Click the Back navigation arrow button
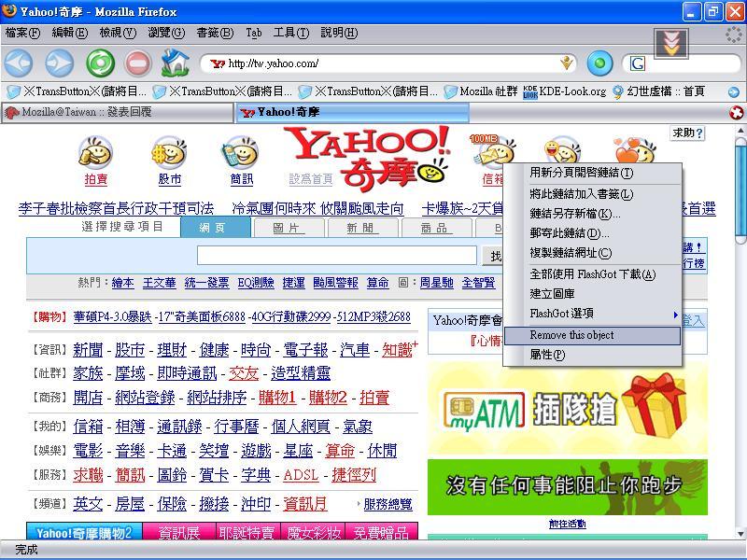The image size is (747, 560). (19, 63)
